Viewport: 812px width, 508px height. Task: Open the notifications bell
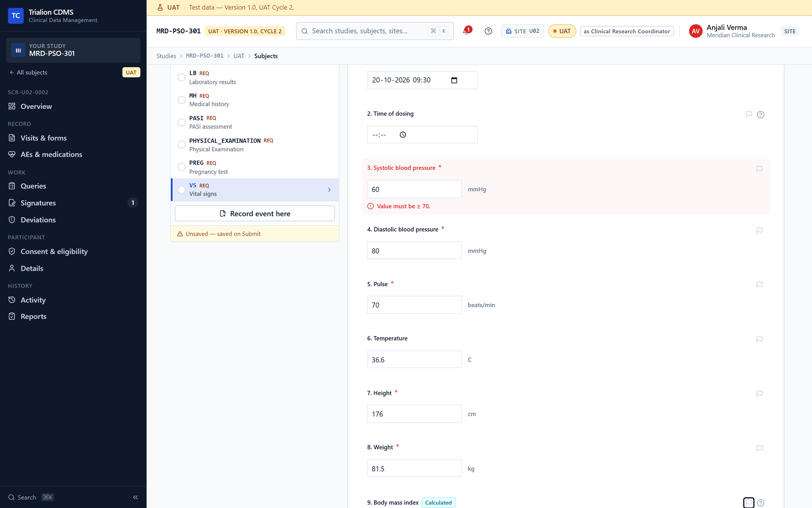[x=466, y=31]
